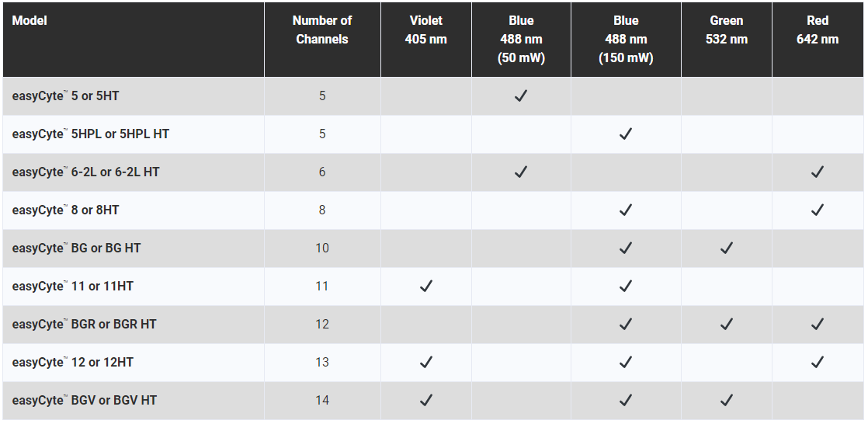This screenshot has height=424, width=868.
Task: Click the Green 532 nm column header
Action: [726, 30]
